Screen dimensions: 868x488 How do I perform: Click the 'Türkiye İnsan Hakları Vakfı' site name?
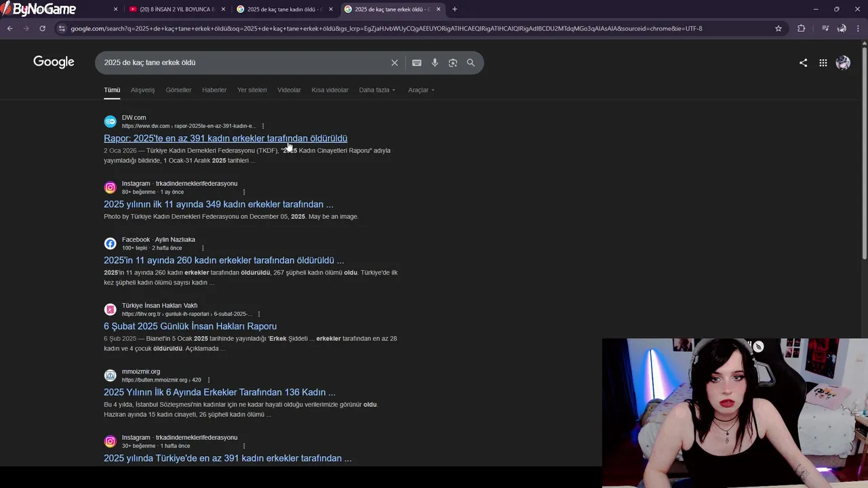coord(159,306)
